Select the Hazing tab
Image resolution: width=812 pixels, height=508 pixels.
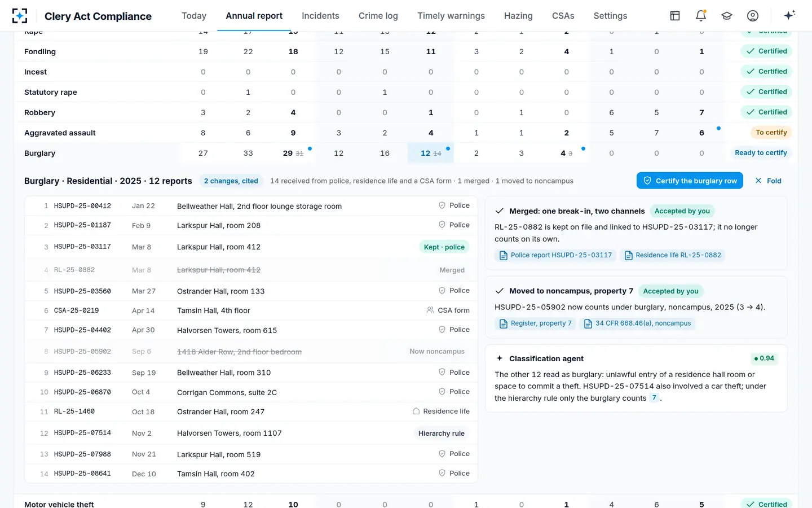[518, 16]
